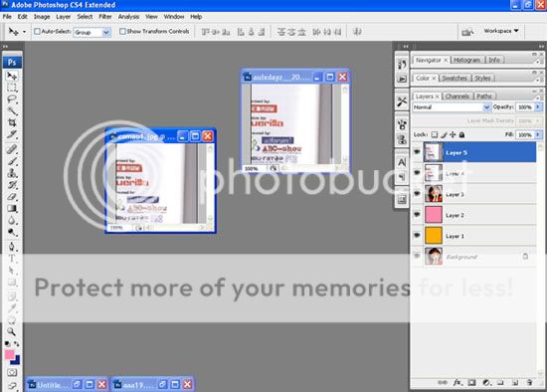Select the Zoom tool magnifier
The width and height of the screenshot is (547, 392).
[12, 331]
